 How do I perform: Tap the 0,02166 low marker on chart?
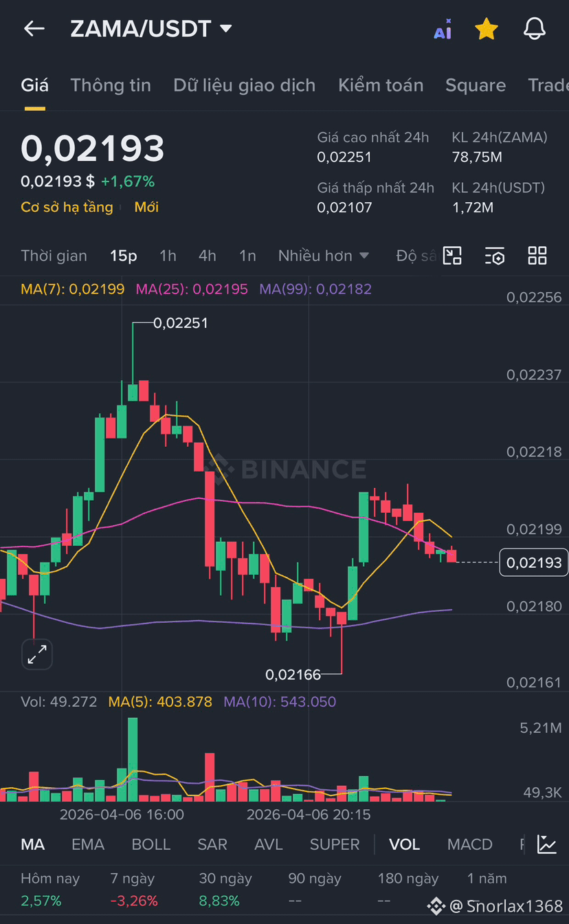[293, 674]
